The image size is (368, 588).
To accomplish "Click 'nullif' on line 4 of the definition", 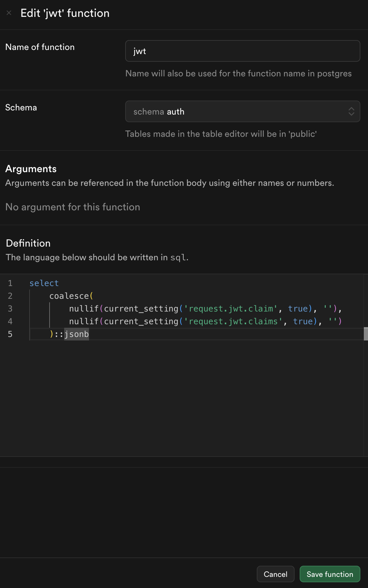I will click(84, 321).
